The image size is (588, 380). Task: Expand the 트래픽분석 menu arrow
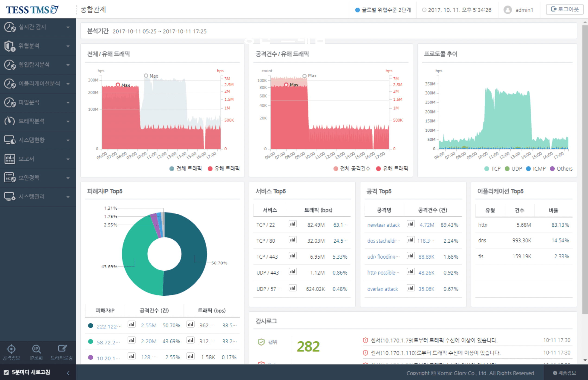[68, 121]
